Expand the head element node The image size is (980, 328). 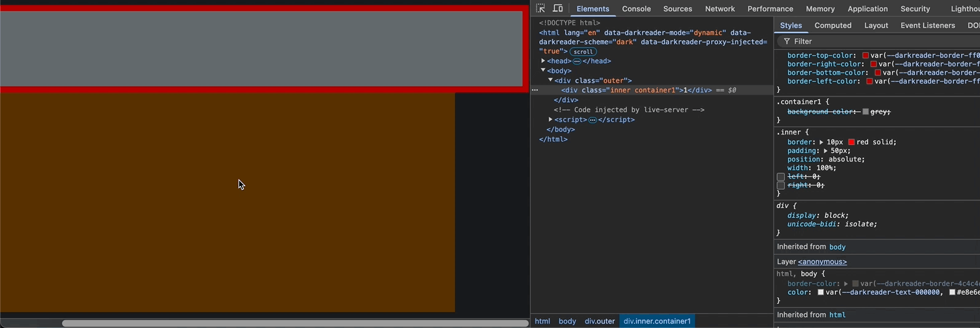[543, 61]
